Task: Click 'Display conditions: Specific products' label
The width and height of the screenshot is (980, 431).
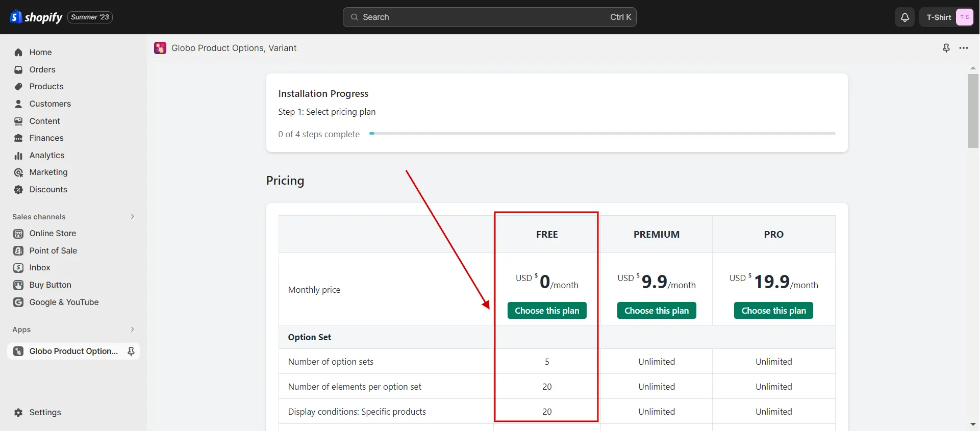Action: click(x=357, y=412)
